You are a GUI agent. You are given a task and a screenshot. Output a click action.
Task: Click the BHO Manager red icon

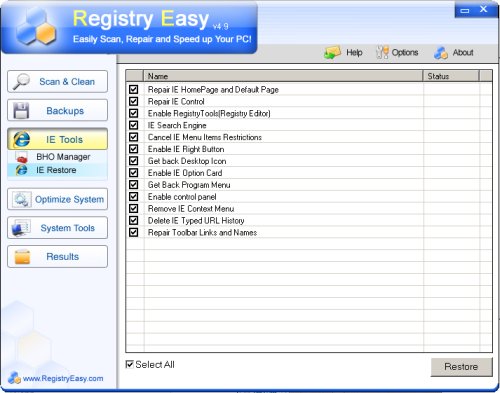(21, 157)
